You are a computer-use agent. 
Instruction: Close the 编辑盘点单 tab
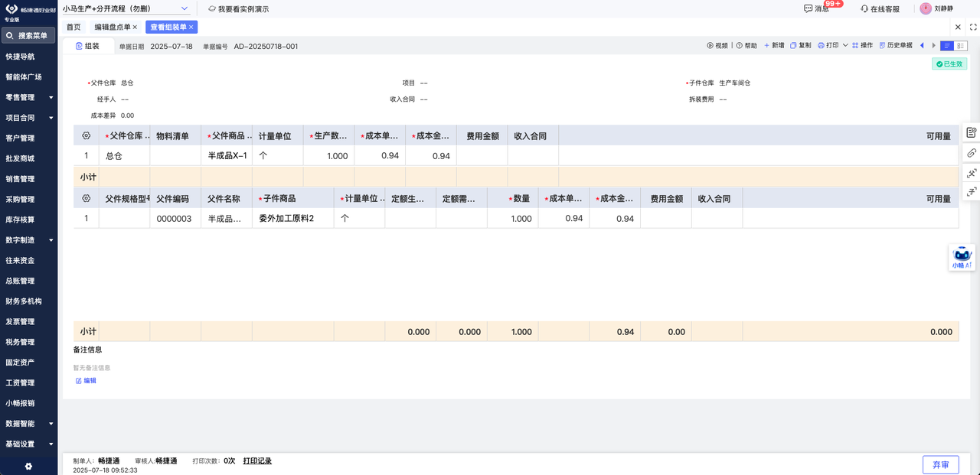pos(135,27)
